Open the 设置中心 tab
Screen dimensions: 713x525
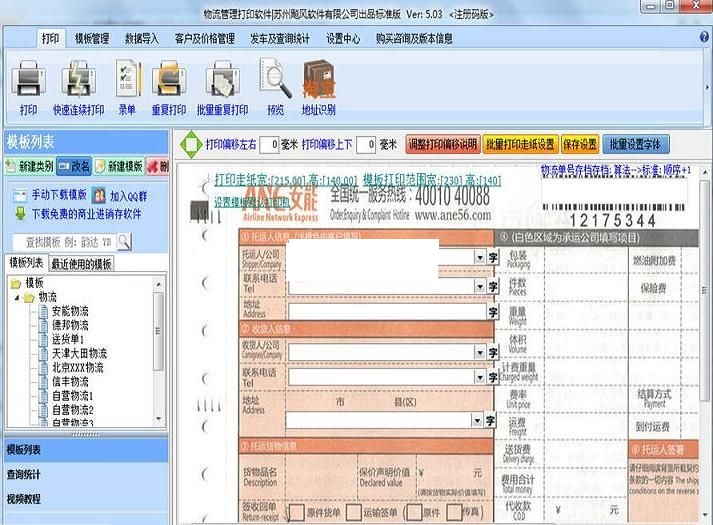tap(343, 39)
